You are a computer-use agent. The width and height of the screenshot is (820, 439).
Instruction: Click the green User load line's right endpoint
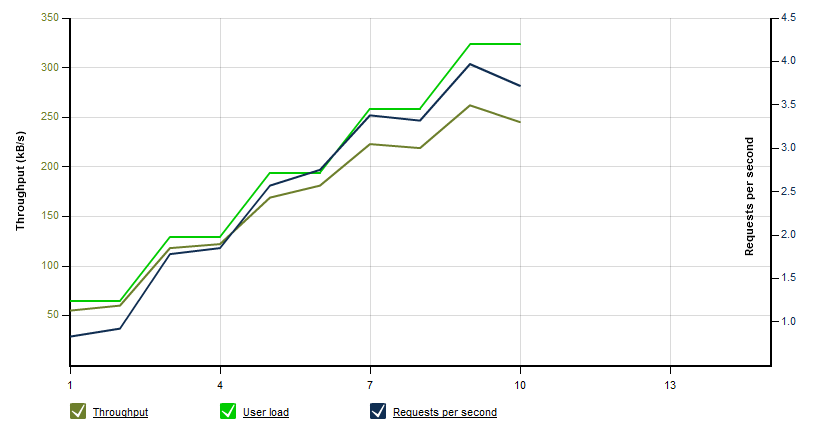[x=520, y=44]
